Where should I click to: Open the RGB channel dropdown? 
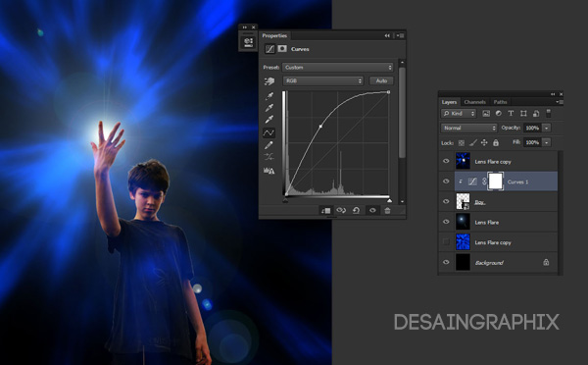point(322,80)
